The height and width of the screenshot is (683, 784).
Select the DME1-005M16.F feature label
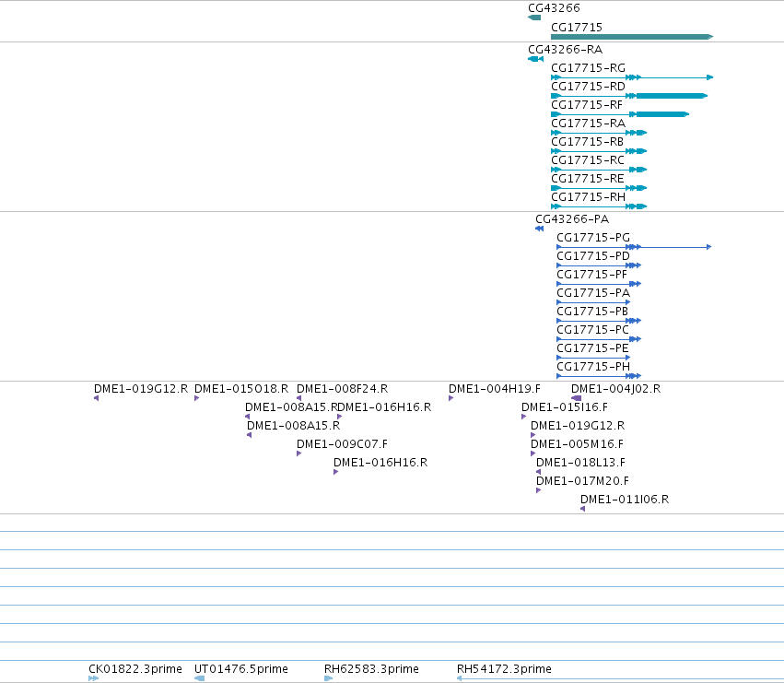click(x=577, y=444)
